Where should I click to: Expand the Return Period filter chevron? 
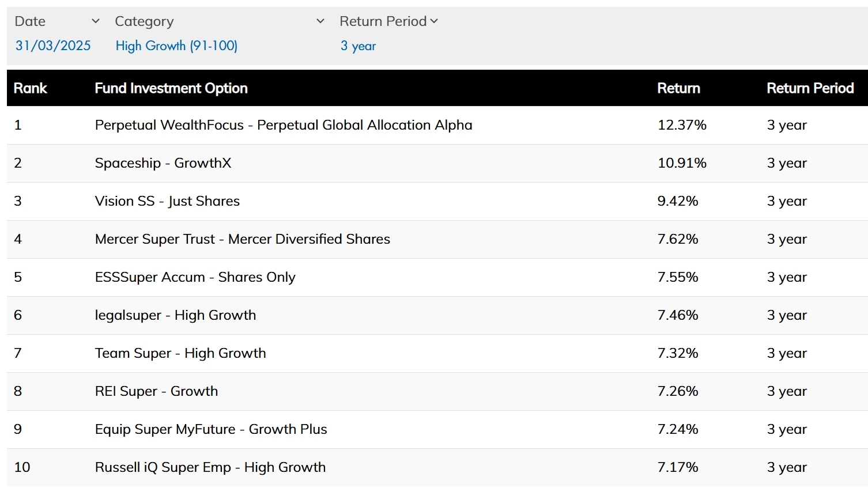434,21
